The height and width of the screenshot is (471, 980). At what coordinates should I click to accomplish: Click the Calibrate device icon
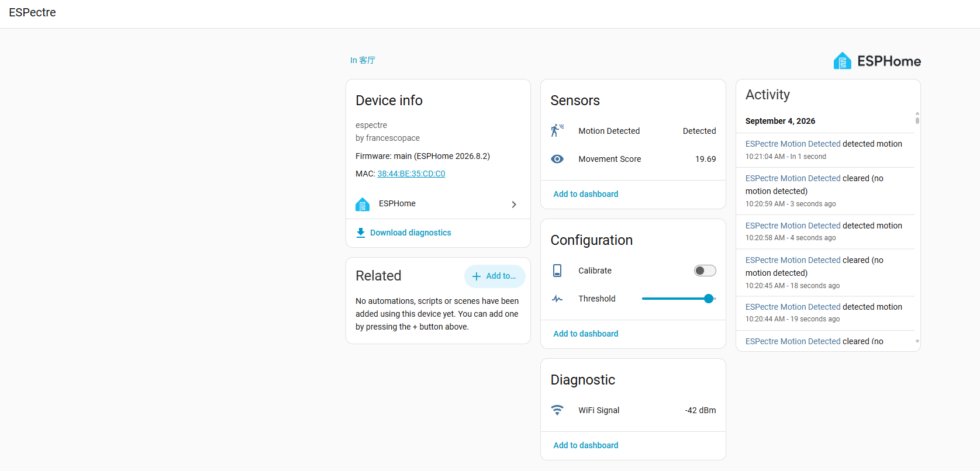coord(557,271)
